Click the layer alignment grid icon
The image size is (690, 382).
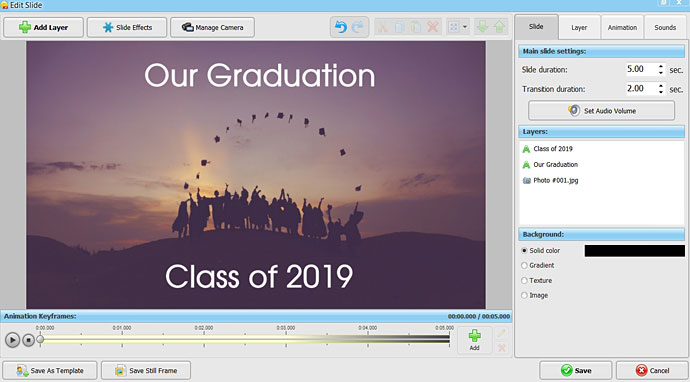[454, 27]
